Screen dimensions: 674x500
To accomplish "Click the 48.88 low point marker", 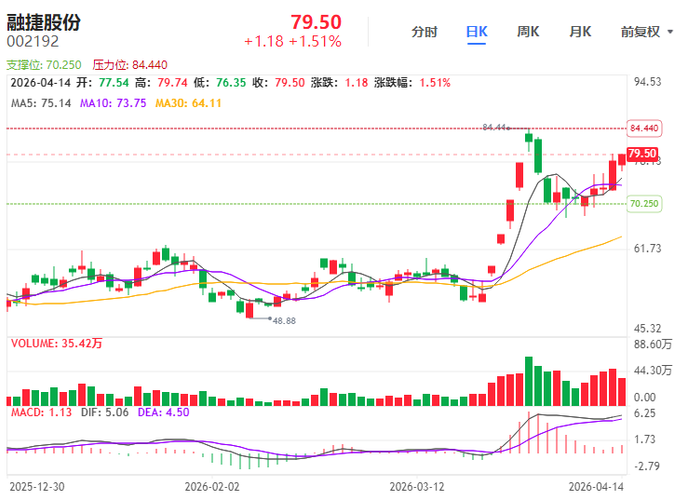I will click(284, 321).
